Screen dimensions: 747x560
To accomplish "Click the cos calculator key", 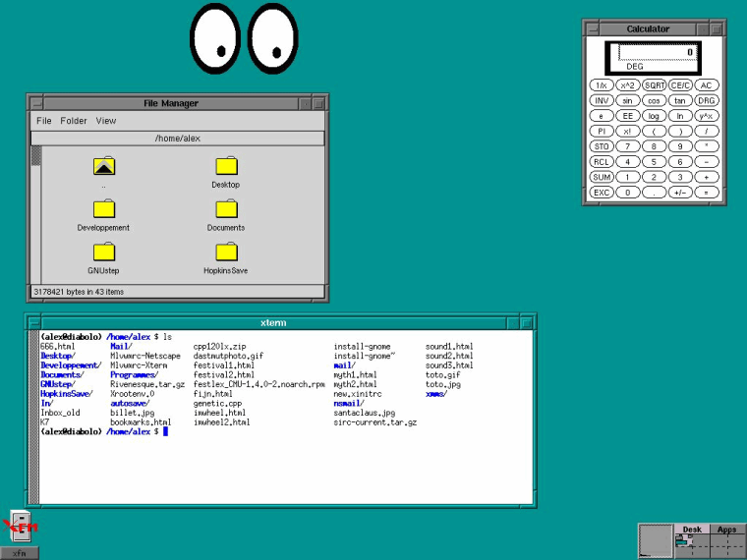I will pos(654,100).
